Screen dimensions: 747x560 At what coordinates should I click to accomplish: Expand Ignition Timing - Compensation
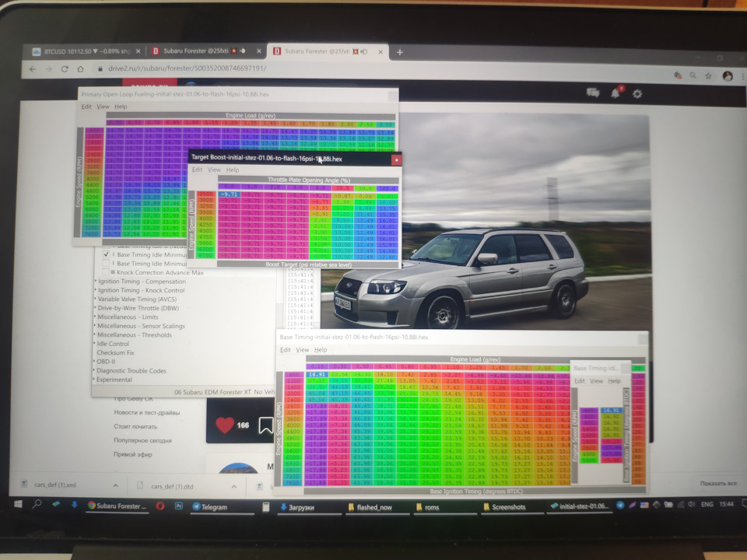pos(142,282)
